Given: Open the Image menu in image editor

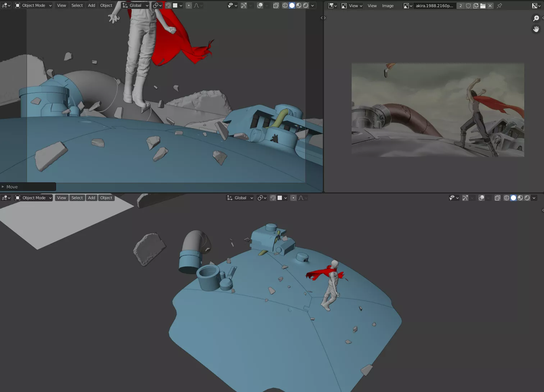Looking at the screenshot, I should click(388, 6).
